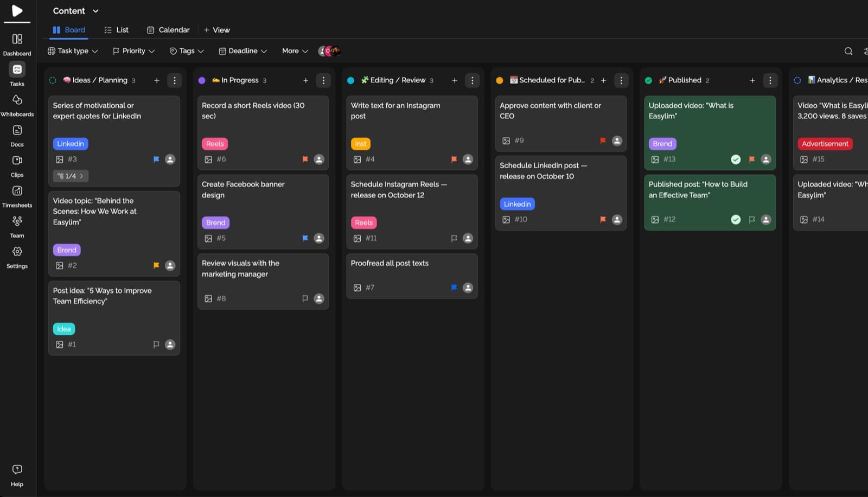Go to Docs in the sidebar

(x=17, y=136)
